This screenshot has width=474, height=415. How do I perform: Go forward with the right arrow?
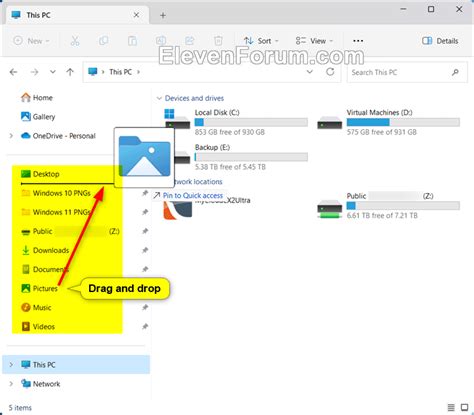[x=34, y=72]
